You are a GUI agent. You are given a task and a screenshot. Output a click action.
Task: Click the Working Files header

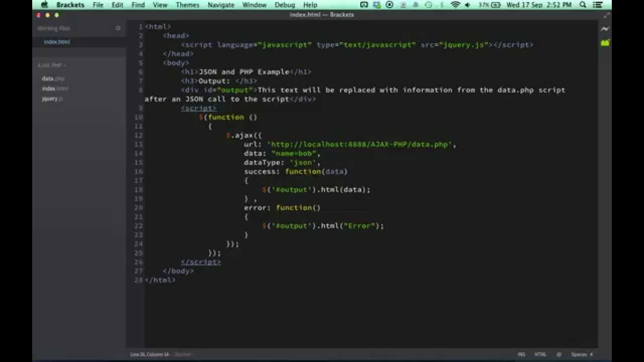coord(54,29)
